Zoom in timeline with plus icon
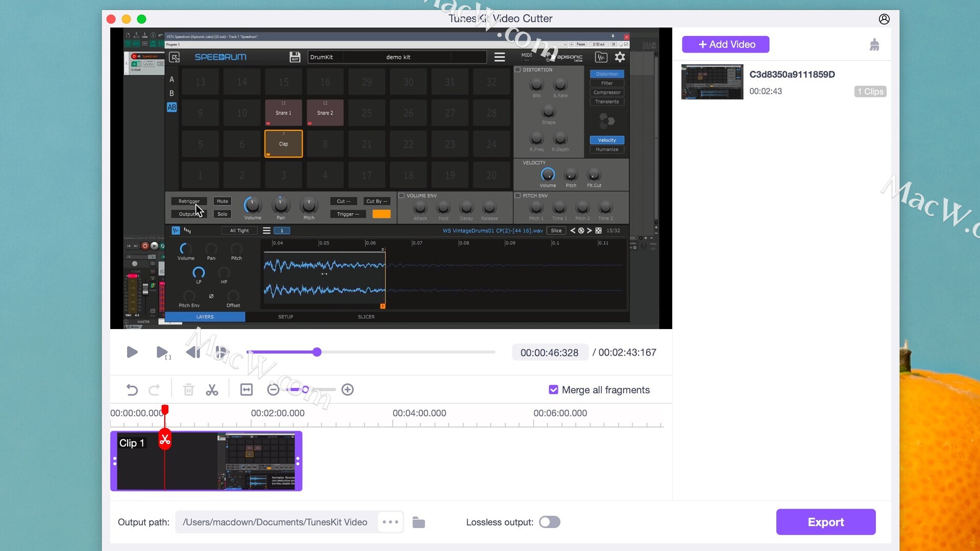 [348, 390]
